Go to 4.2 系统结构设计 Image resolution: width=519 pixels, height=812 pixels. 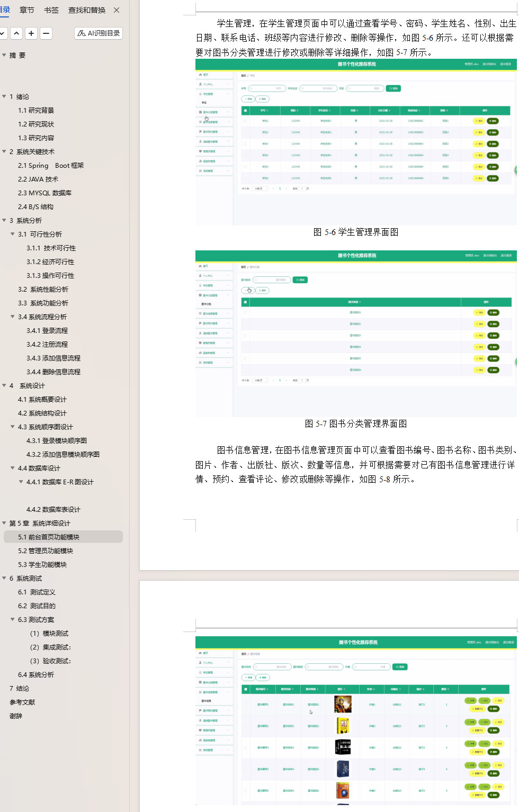point(42,413)
